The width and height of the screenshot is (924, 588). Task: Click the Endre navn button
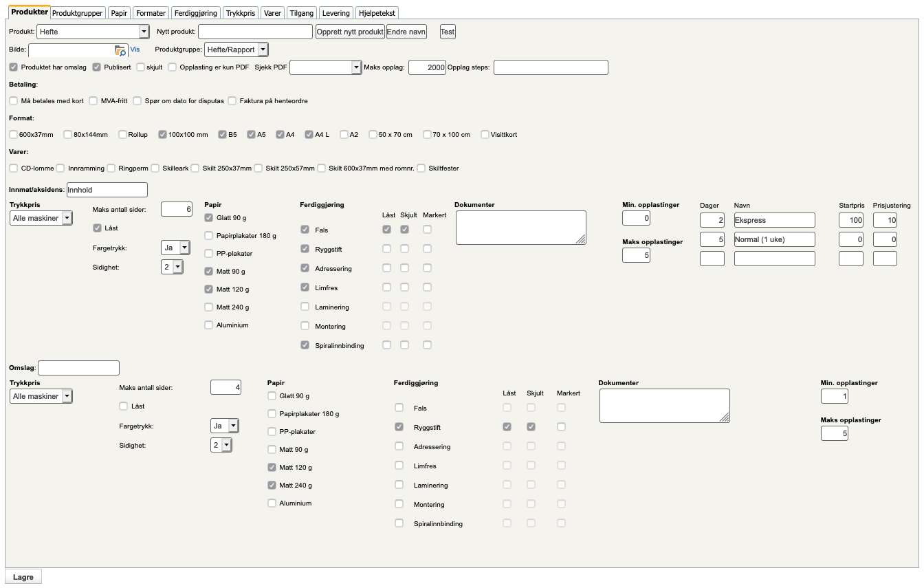(x=406, y=32)
